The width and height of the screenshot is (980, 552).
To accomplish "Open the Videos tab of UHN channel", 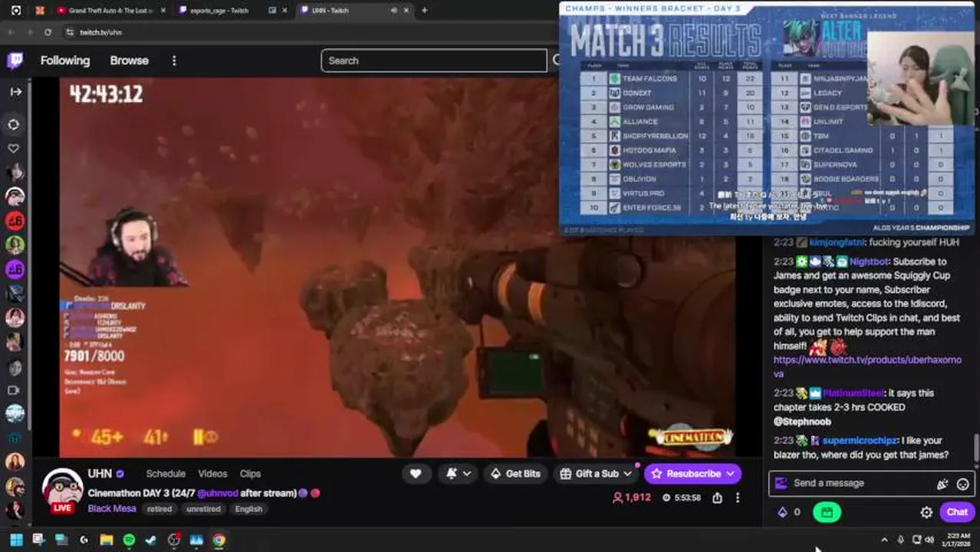I will click(212, 474).
